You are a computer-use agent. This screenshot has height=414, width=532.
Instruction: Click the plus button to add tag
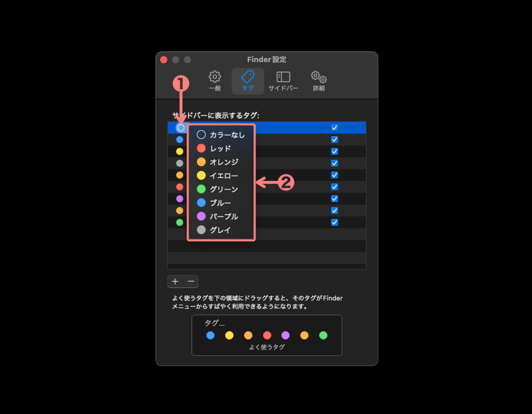pyautogui.click(x=175, y=282)
